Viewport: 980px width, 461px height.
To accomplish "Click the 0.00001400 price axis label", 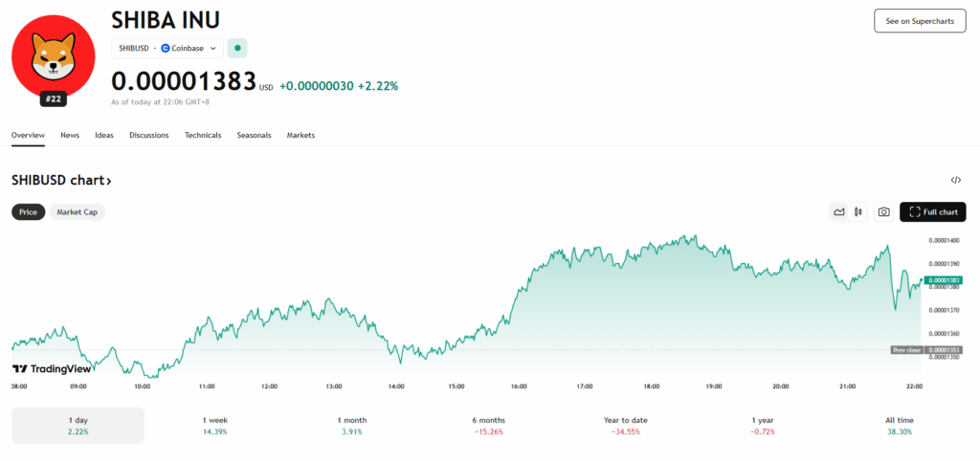I will (x=944, y=240).
